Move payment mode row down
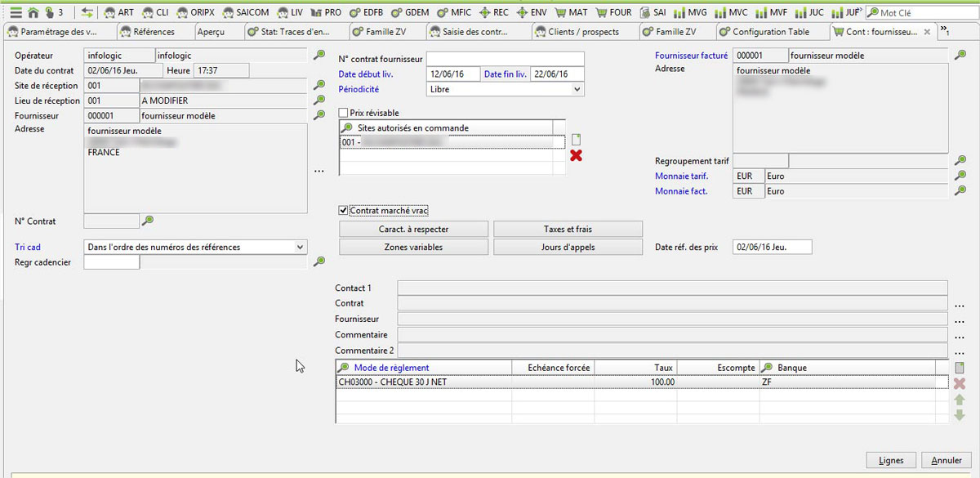This screenshot has height=478, width=980. 960,415
